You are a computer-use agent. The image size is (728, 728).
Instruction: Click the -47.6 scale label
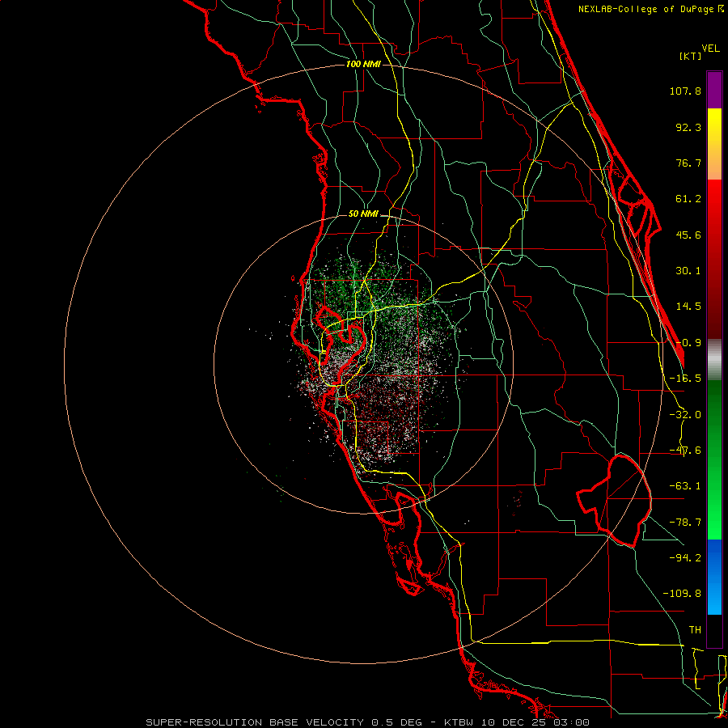click(685, 451)
